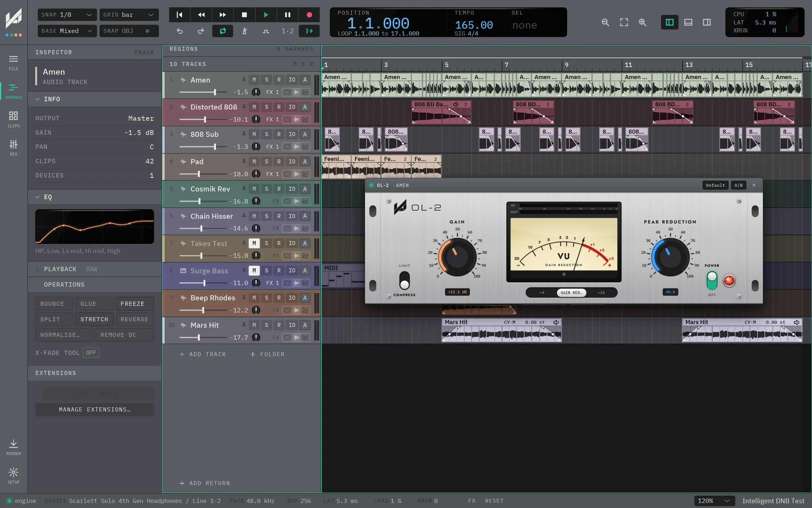
Task: Pause the transport
Action: pyautogui.click(x=288, y=15)
